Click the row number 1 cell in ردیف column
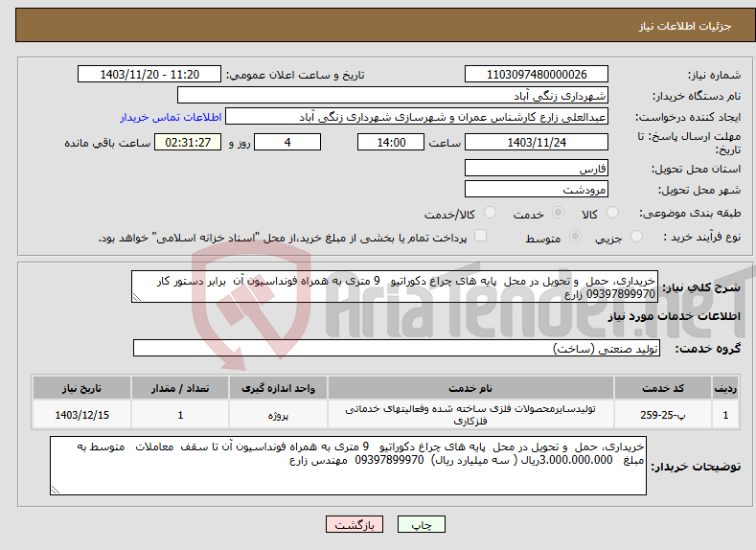The height and width of the screenshot is (550, 756). point(725,415)
